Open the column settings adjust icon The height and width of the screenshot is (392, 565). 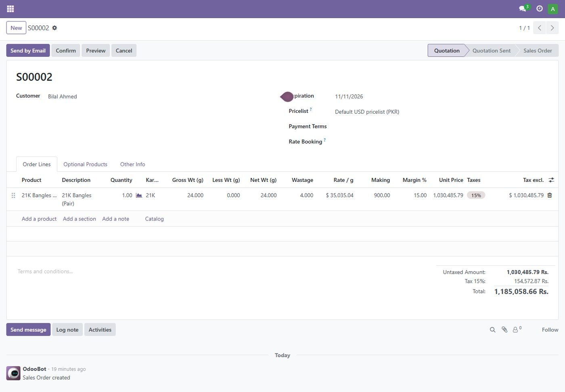coord(551,180)
